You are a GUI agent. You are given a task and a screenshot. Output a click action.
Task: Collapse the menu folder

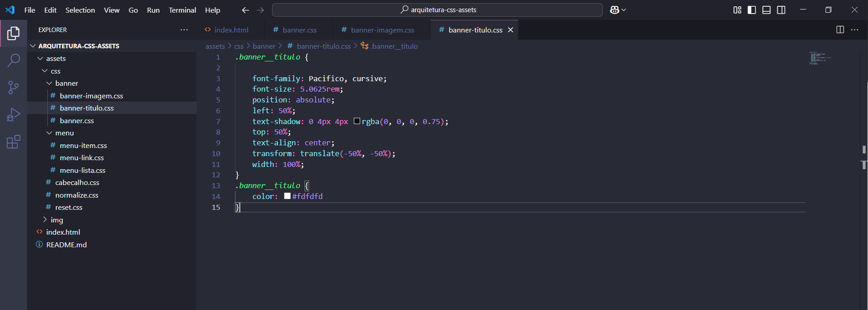coord(112,133)
